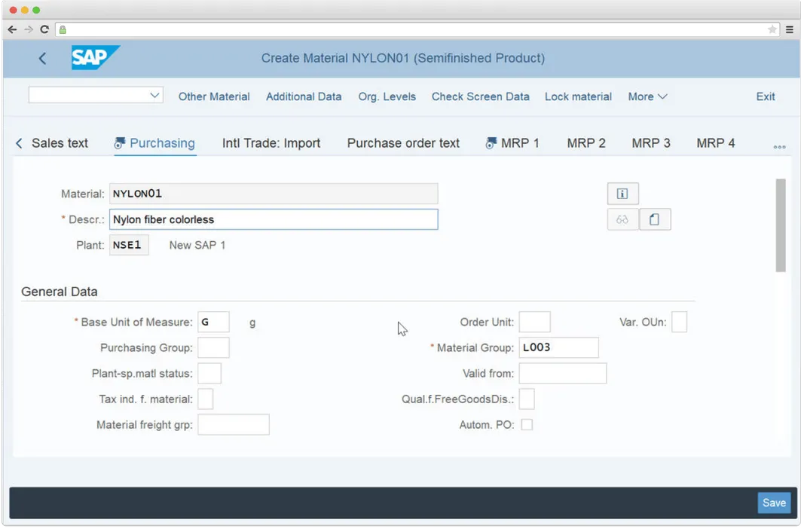Click the browser reload icon
This screenshot has height=532, width=804.
44,29
